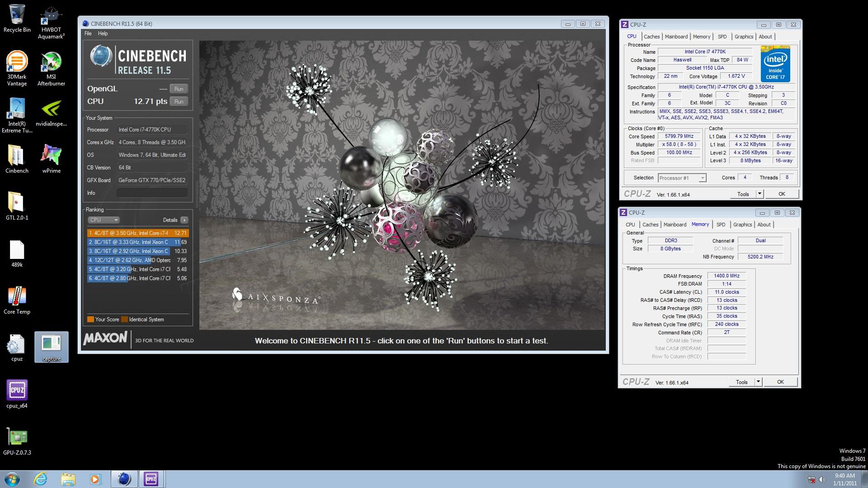The height and width of the screenshot is (488, 868).
Task: Switch to SPD tab in top CPU-Z window
Action: [722, 37]
